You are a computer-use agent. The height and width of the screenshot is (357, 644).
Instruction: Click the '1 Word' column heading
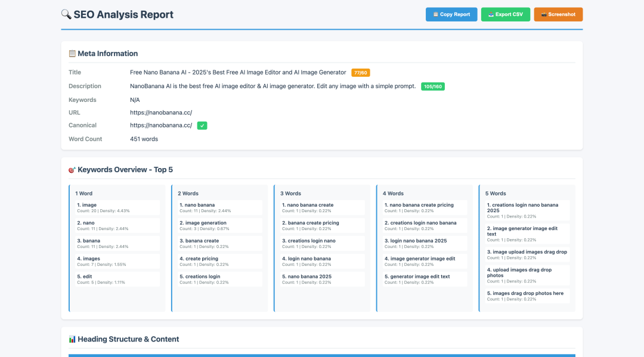point(84,193)
